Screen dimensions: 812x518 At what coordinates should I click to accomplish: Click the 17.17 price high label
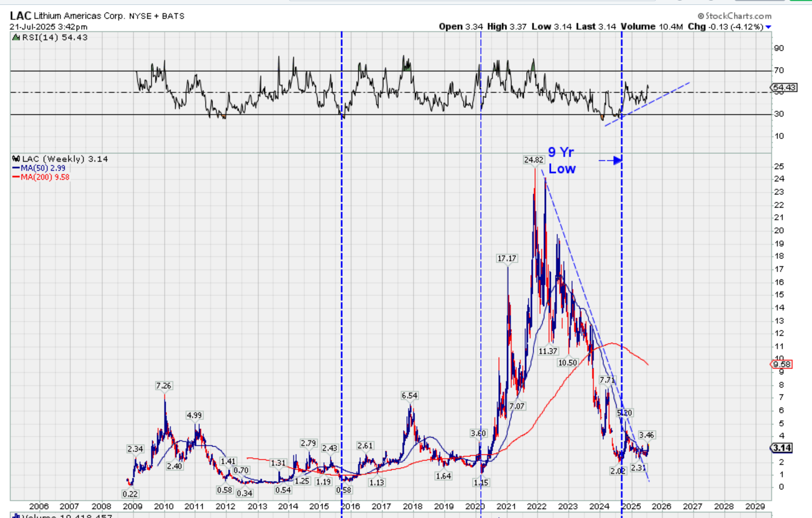point(507,258)
